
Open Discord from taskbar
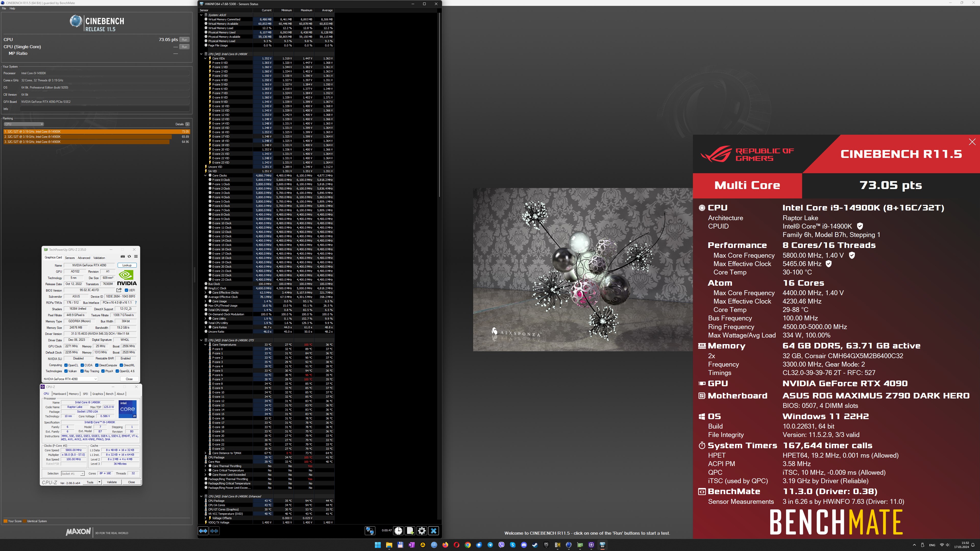524,545
